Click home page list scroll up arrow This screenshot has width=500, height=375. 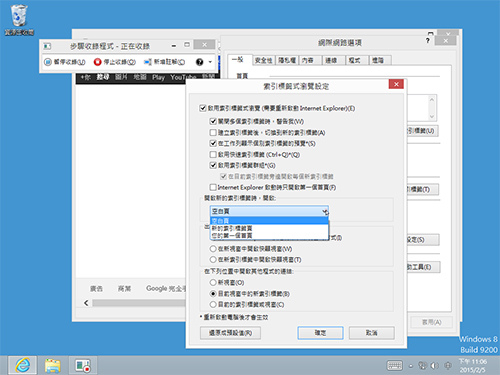point(432,99)
